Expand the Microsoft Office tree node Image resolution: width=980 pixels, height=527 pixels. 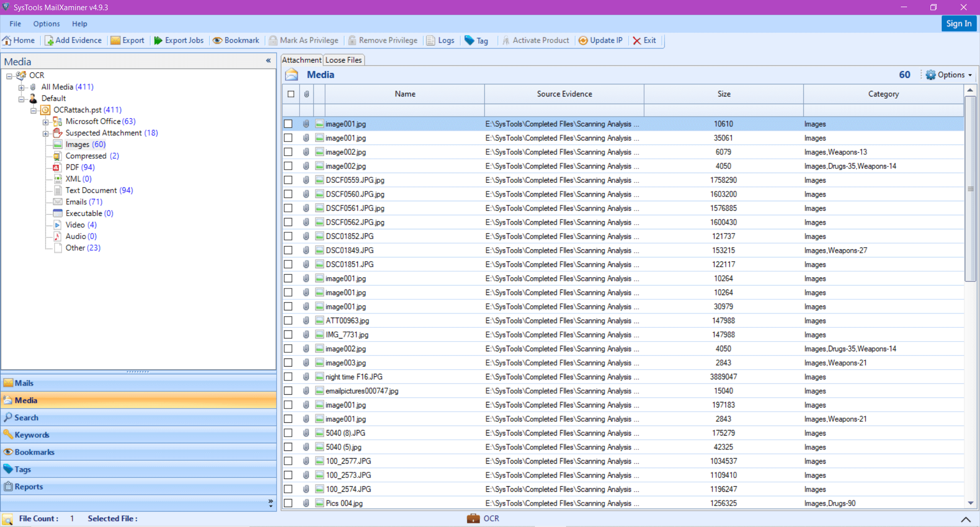pyautogui.click(x=45, y=122)
